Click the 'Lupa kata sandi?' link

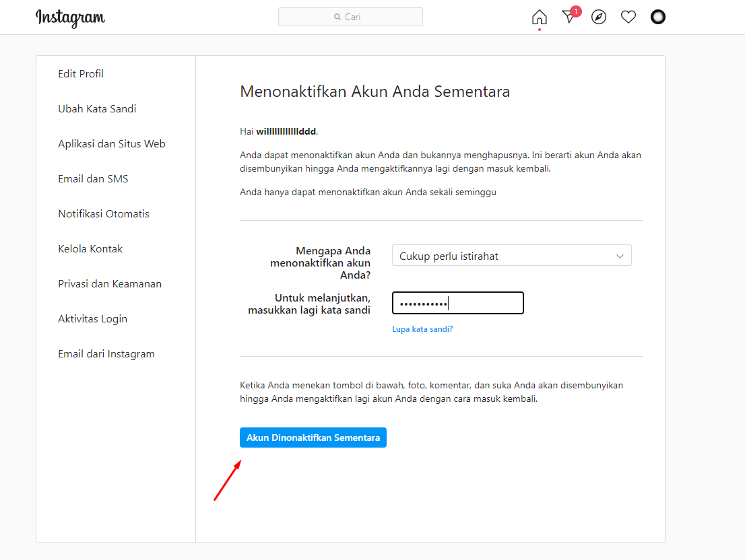click(x=422, y=329)
